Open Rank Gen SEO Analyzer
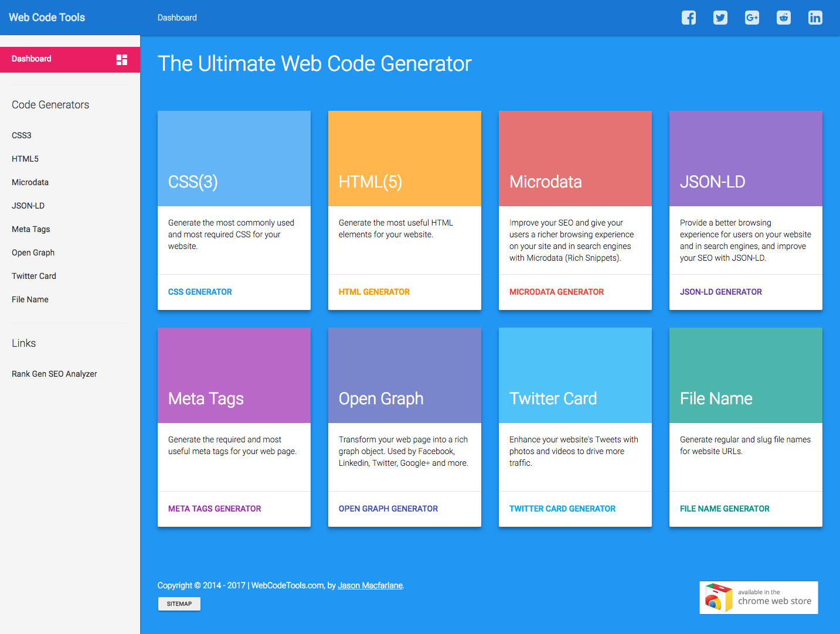 54,373
